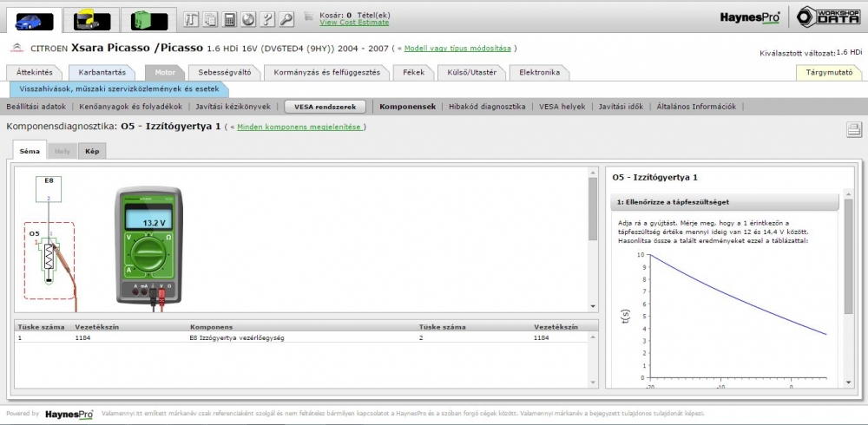The height and width of the screenshot is (425, 868).
Task: Click Minden komponens megjelenítése link
Action: coord(299,127)
